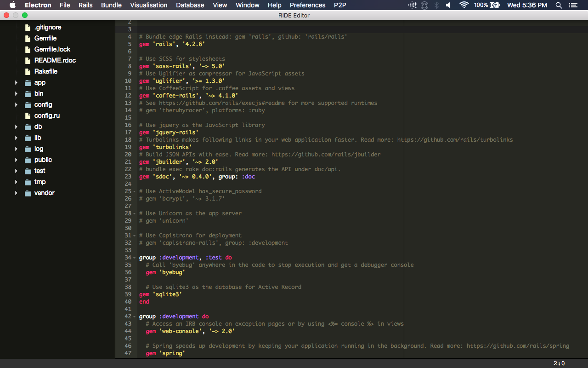Click the config folder icon
The image size is (588, 368).
tap(28, 104)
